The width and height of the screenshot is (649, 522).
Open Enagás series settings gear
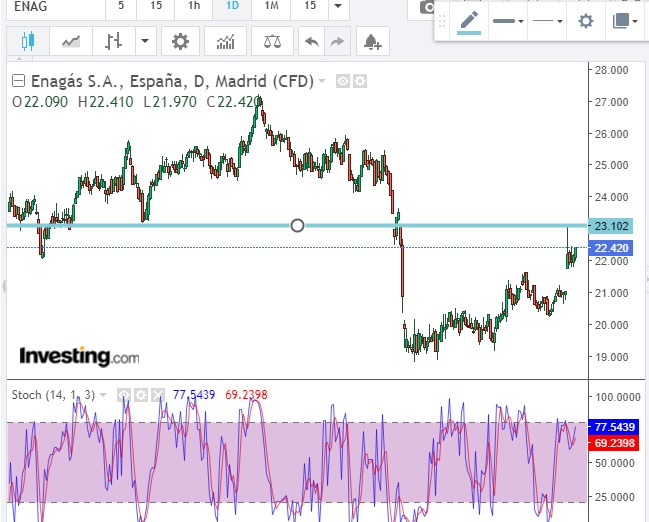(x=360, y=81)
